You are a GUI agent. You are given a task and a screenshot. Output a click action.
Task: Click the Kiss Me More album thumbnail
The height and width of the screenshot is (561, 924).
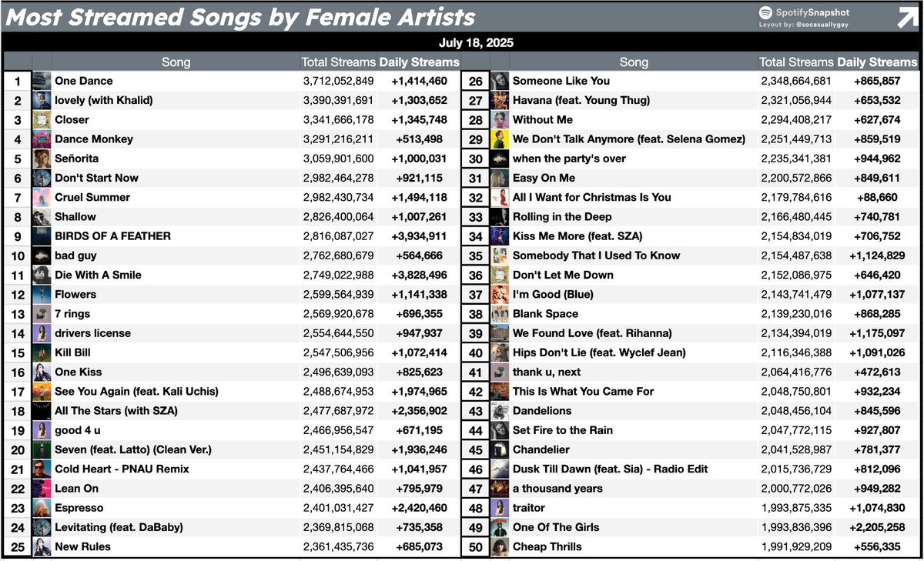(500, 236)
